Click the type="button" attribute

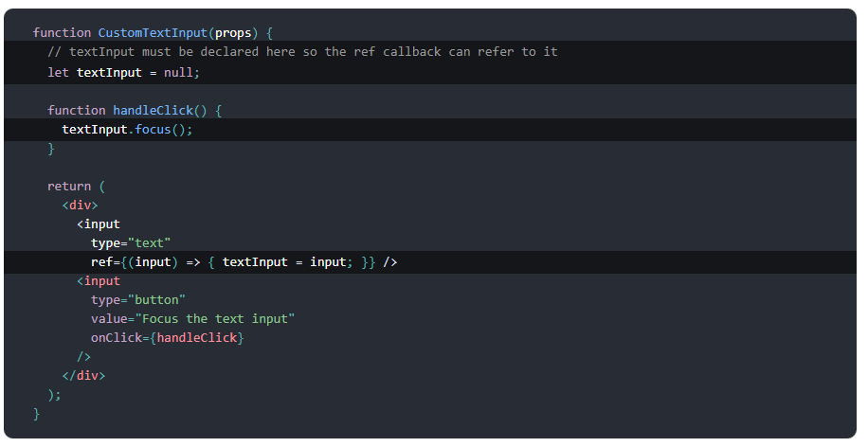(x=137, y=300)
